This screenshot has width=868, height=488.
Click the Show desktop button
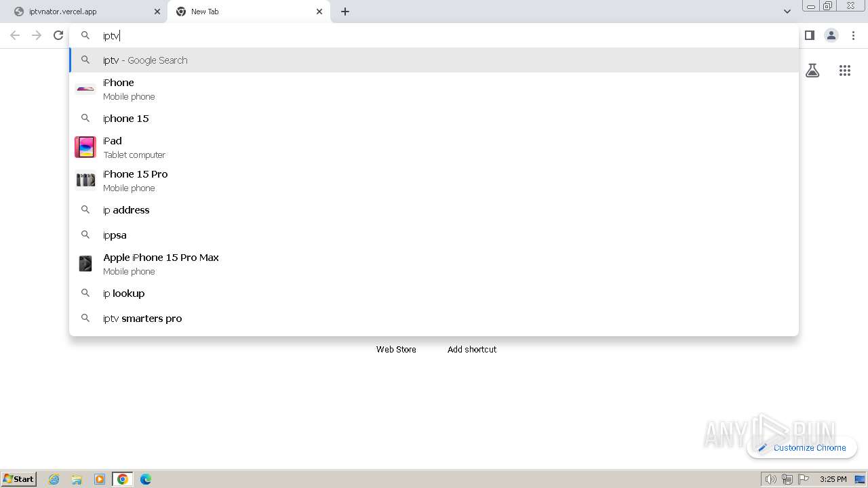[x=860, y=479]
